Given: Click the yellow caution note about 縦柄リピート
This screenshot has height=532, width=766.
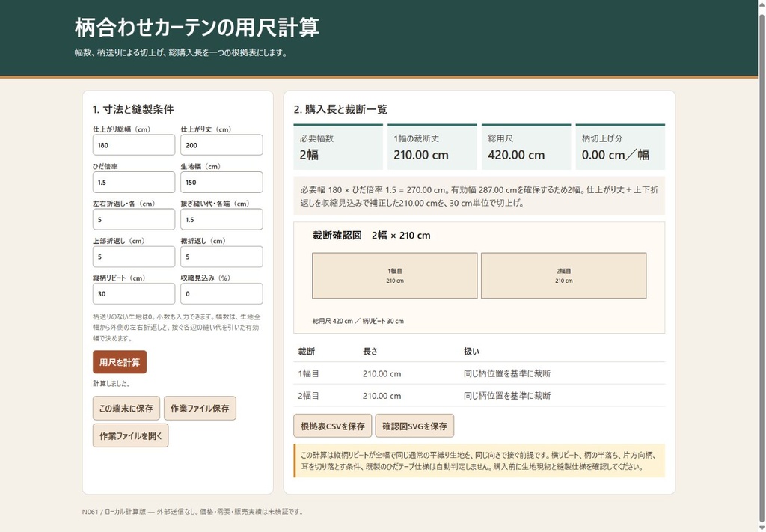Looking at the screenshot, I should [479, 461].
